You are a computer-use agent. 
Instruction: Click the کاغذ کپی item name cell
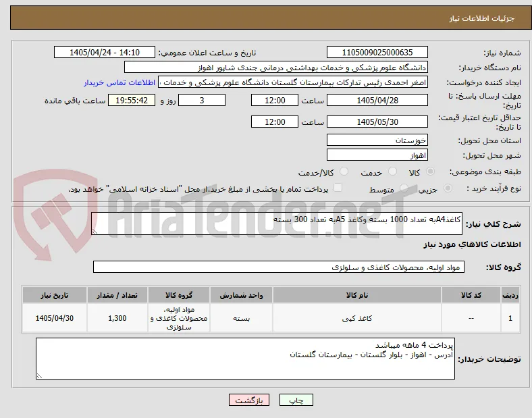pos(357,318)
